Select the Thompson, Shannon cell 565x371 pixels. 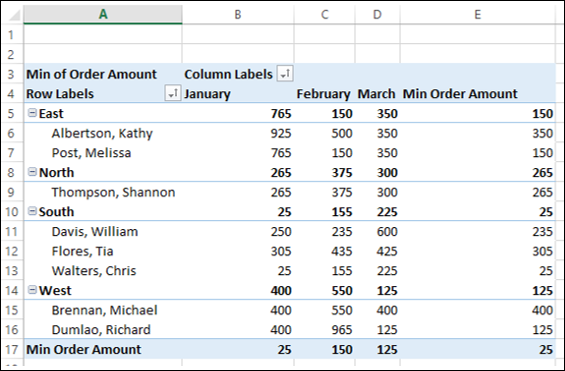pyautogui.click(x=113, y=192)
